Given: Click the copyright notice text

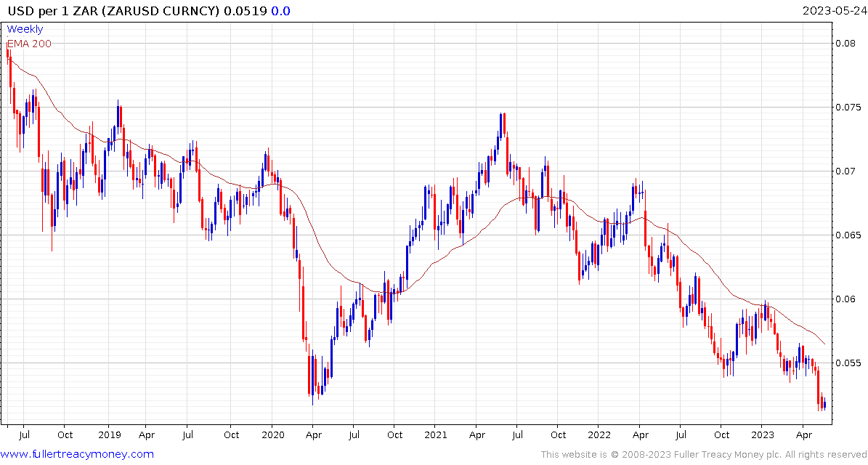Looking at the screenshot, I should click(x=704, y=455).
